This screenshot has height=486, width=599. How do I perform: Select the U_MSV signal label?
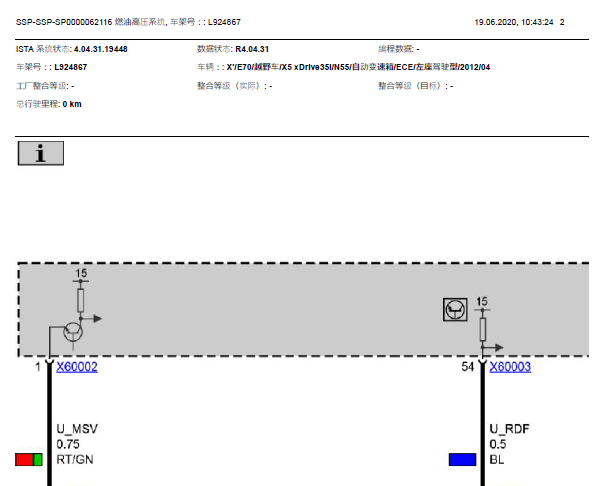coord(77,429)
